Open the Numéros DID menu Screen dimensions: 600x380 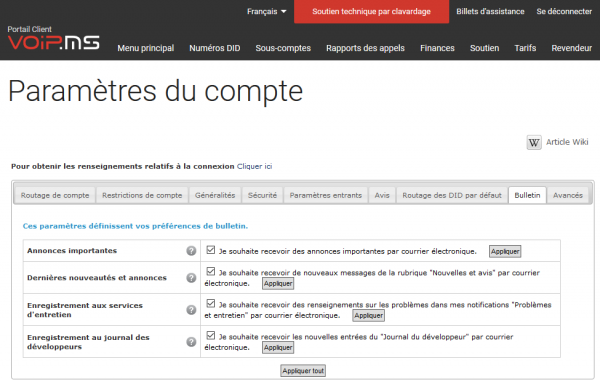pos(215,48)
